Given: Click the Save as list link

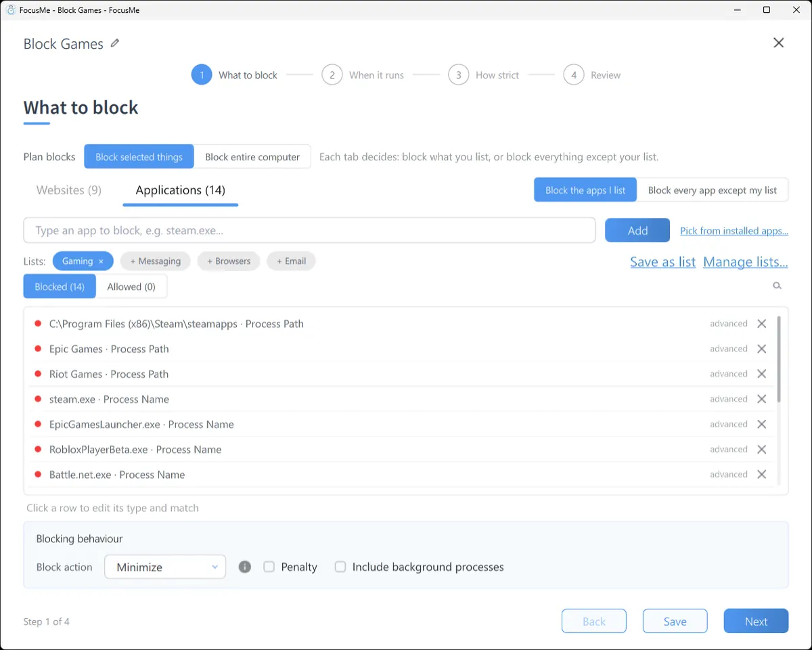Looking at the screenshot, I should pyautogui.click(x=662, y=262).
